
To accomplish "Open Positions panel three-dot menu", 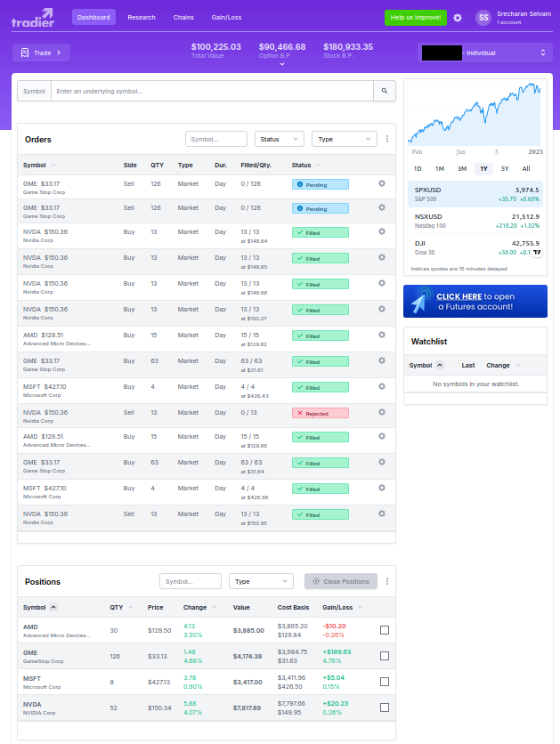I will coord(387,581).
